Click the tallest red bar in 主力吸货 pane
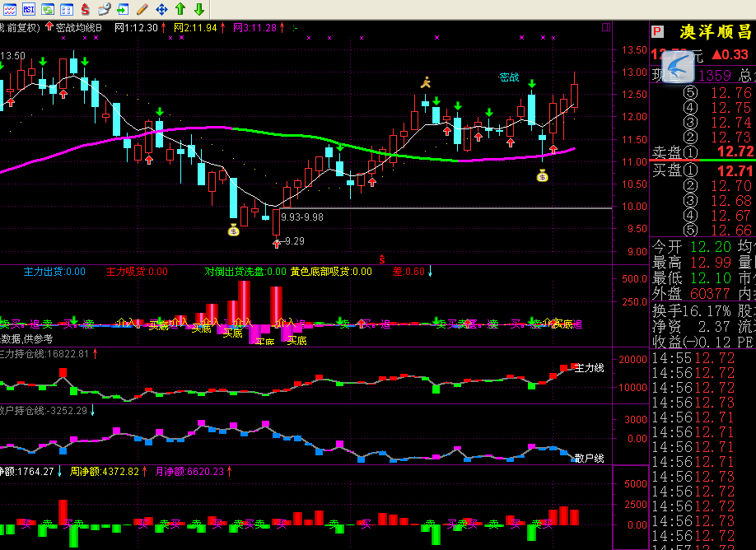 [244, 302]
